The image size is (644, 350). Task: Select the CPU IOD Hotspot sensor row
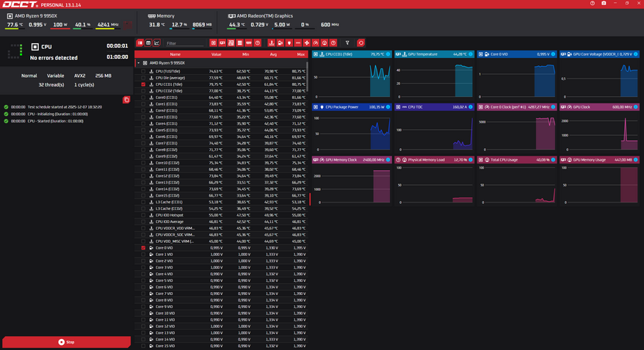coord(170,215)
